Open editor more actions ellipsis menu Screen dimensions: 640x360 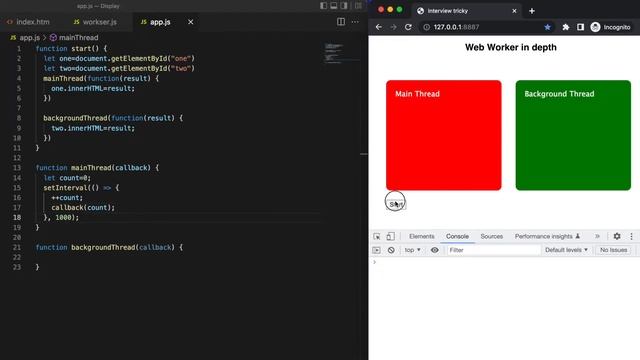point(355,22)
